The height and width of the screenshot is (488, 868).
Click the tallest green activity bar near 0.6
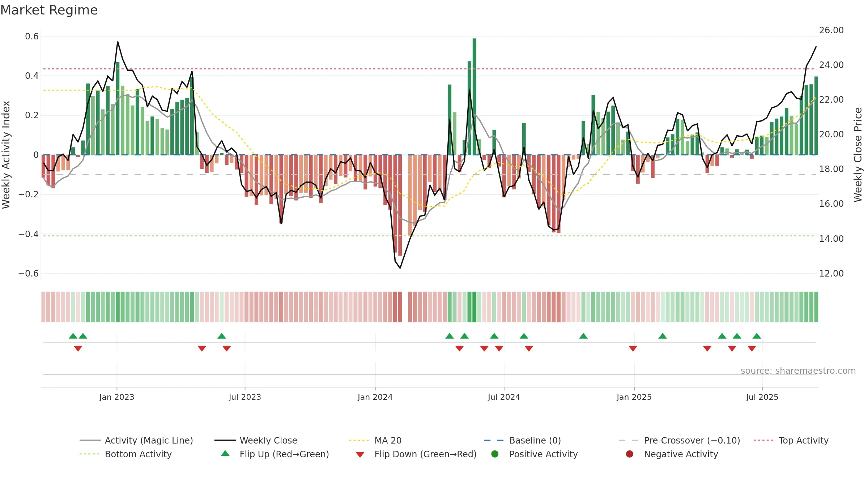pyautogui.click(x=475, y=97)
